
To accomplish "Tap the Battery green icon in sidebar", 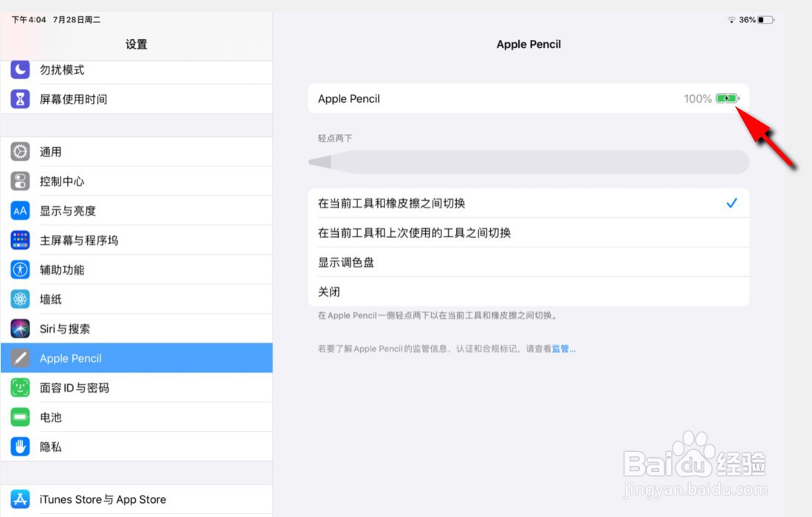I will point(20,417).
